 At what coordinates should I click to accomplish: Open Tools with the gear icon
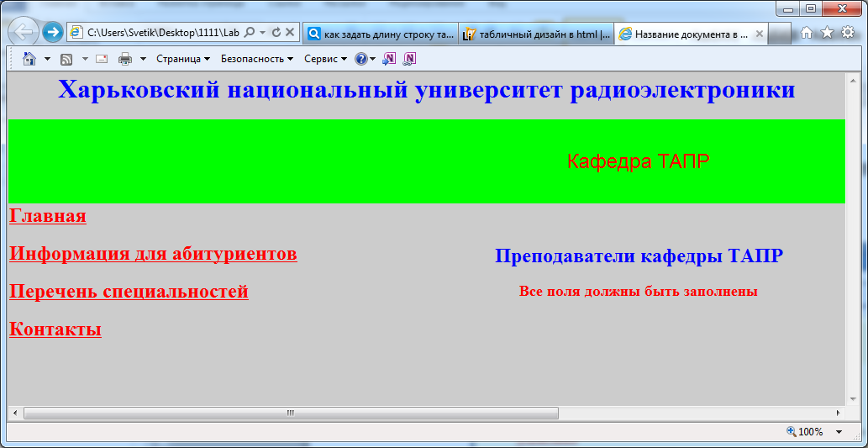pyautogui.click(x=848, y=34)
